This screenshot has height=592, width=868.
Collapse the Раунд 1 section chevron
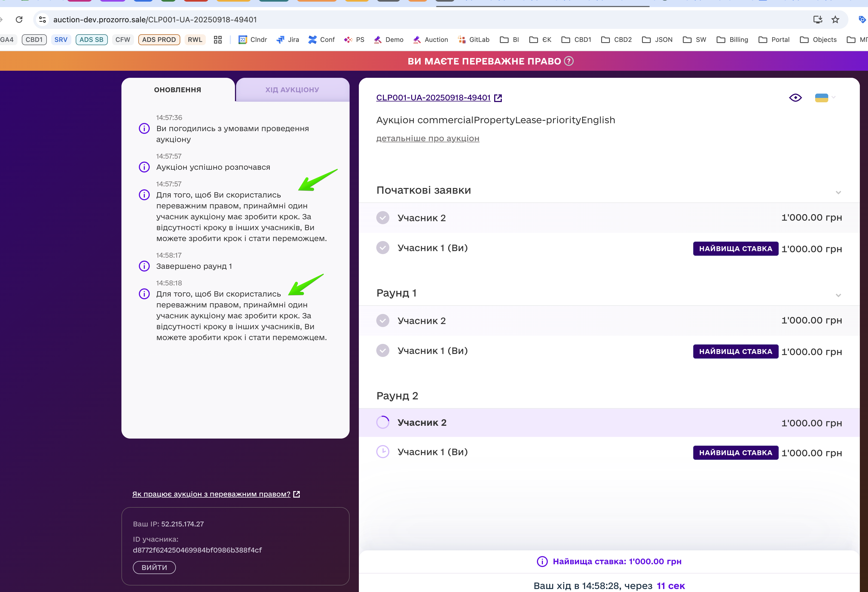point(838,295)
